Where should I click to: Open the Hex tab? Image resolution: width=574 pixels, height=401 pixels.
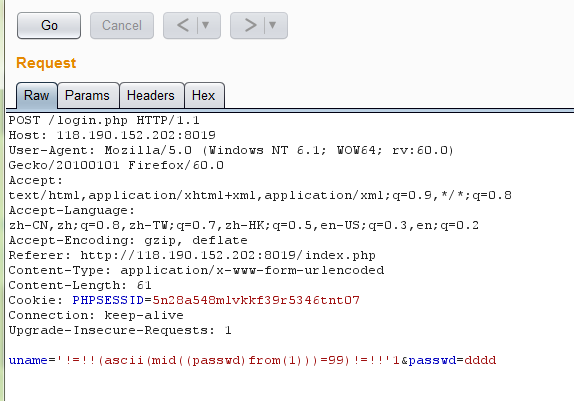coord(204,96)
